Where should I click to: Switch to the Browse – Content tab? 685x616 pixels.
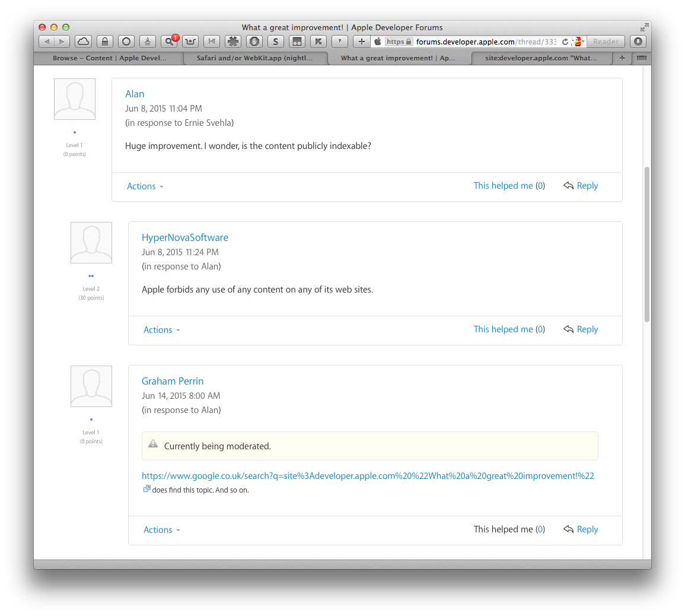click(109, 58)
